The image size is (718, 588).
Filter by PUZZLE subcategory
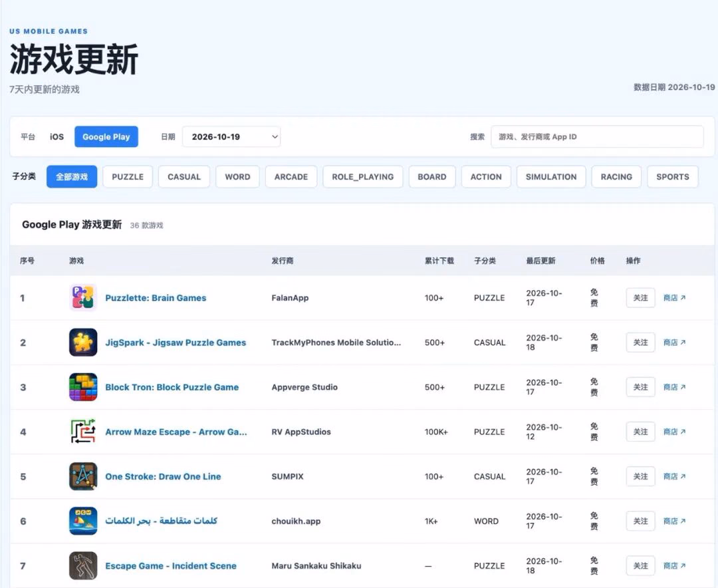[128, 176]
